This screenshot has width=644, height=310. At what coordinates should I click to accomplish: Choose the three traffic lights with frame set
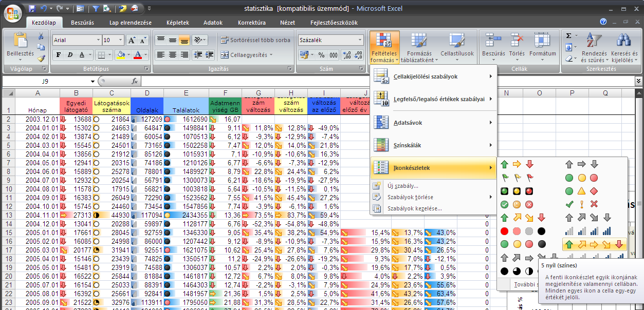click(x=517, y=191)
